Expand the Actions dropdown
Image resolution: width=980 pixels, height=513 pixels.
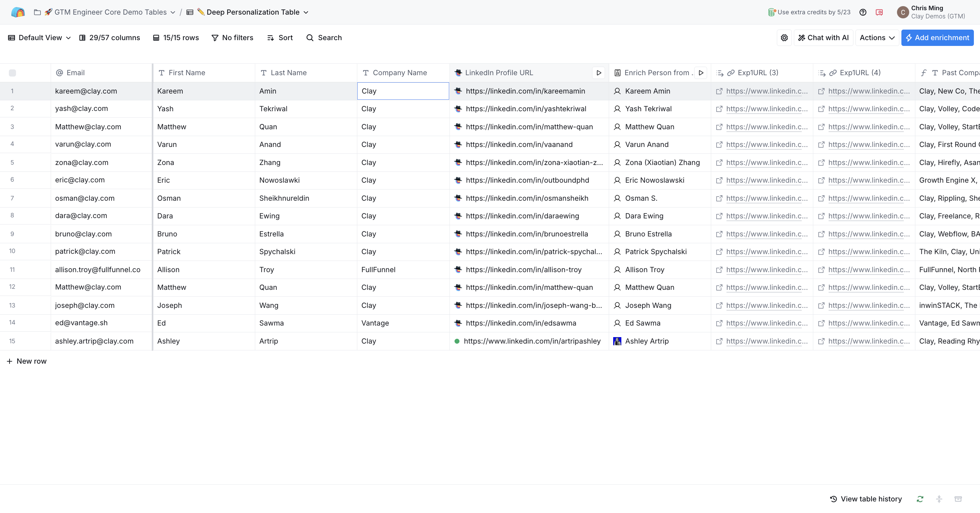tap(877, 38)
